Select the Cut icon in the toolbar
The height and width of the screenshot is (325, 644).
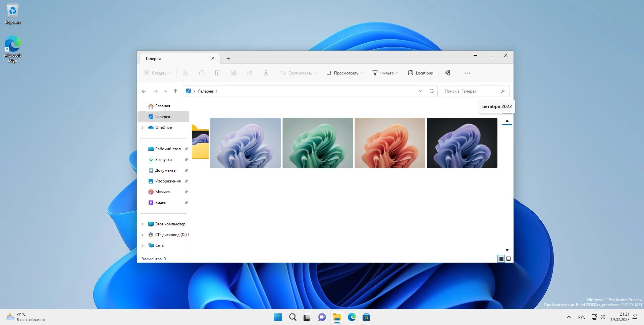[185, 73]
